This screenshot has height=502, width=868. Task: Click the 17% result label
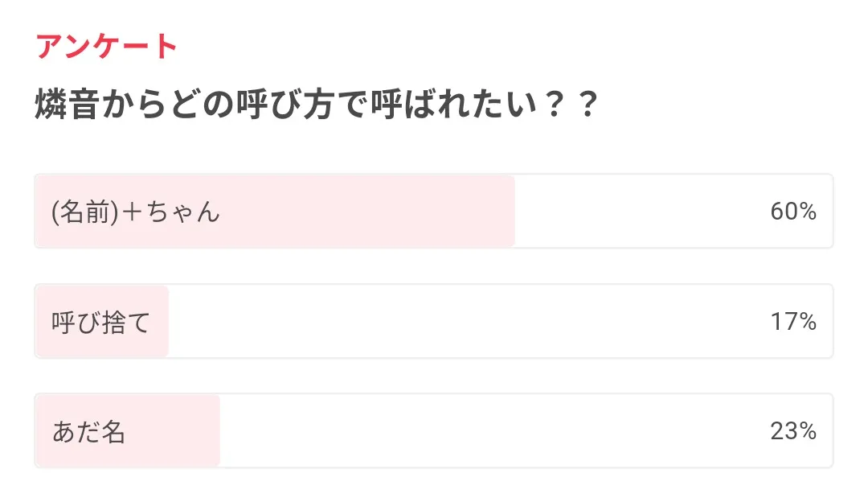(793, 322)
